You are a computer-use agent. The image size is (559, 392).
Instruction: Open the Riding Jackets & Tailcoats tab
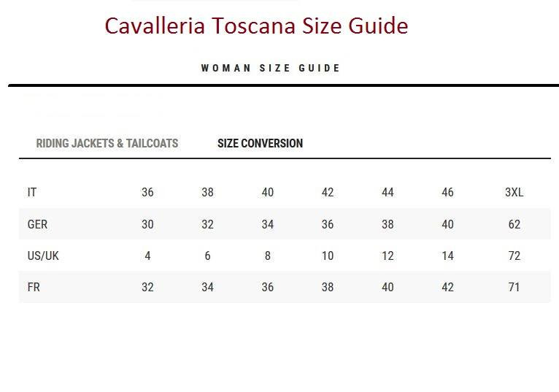(x=107, y=144)
